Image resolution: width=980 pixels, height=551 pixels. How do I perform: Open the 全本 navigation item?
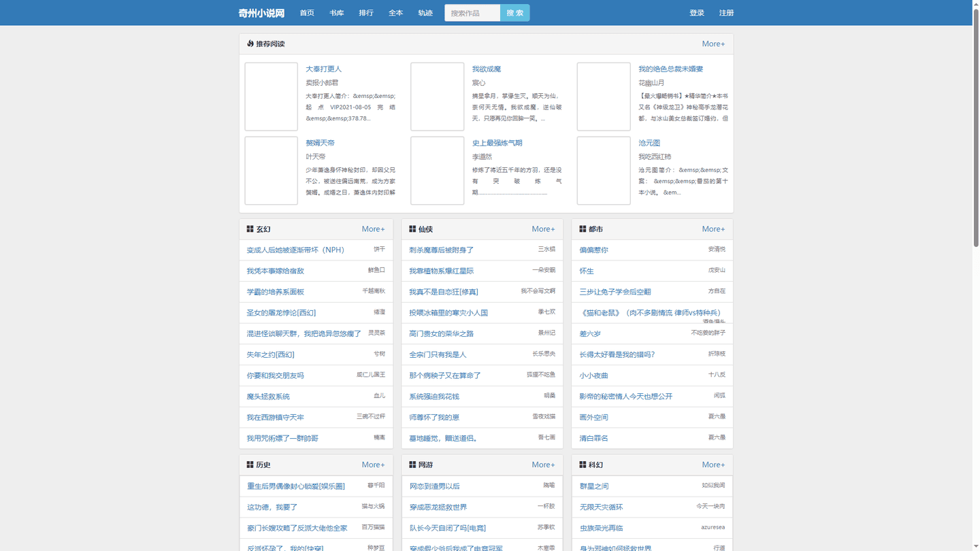click(x=395, y=13)
